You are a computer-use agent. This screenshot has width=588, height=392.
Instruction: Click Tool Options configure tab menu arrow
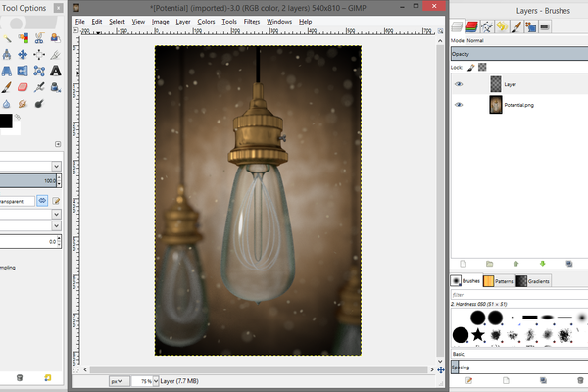pyautogui.click(x=58, y=144)
